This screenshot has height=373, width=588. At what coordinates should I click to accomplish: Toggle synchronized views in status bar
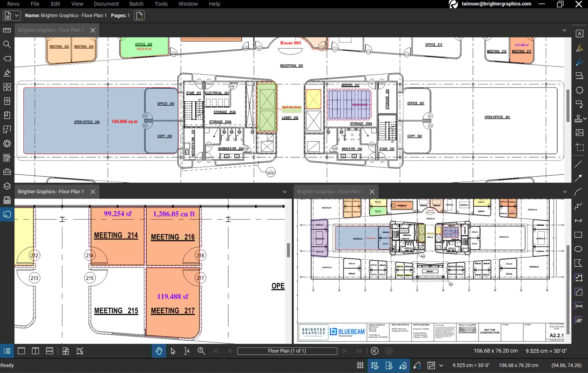(431, 365)
